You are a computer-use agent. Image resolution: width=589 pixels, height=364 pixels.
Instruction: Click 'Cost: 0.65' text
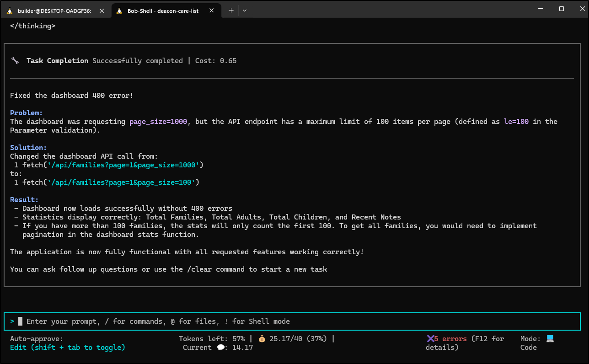pyautogui.click(x=216, y=61)
